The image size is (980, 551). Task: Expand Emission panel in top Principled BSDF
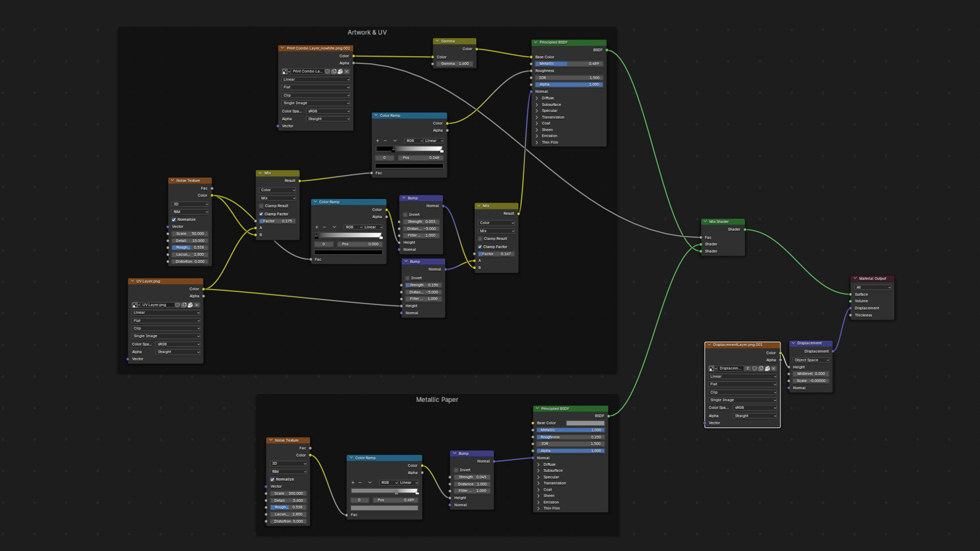coord(537,136)
